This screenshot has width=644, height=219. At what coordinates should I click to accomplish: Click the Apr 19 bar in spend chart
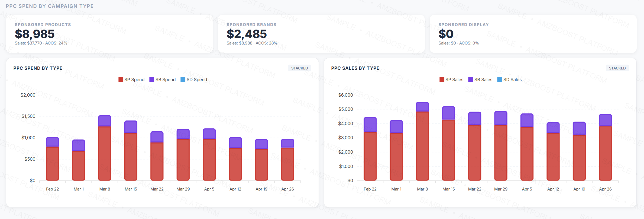point(261,160)
